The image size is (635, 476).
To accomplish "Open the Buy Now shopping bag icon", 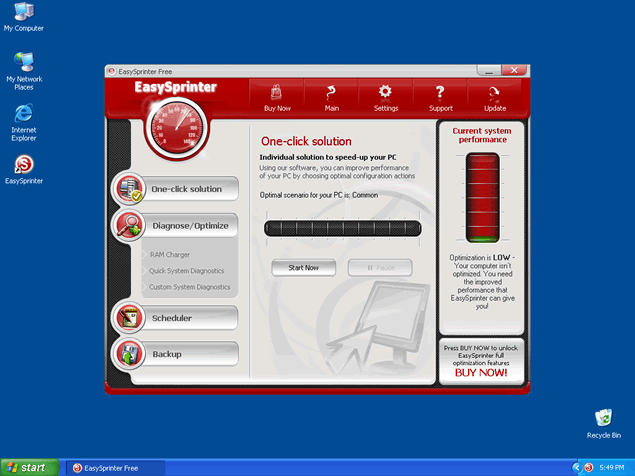I will click(277, 96).
